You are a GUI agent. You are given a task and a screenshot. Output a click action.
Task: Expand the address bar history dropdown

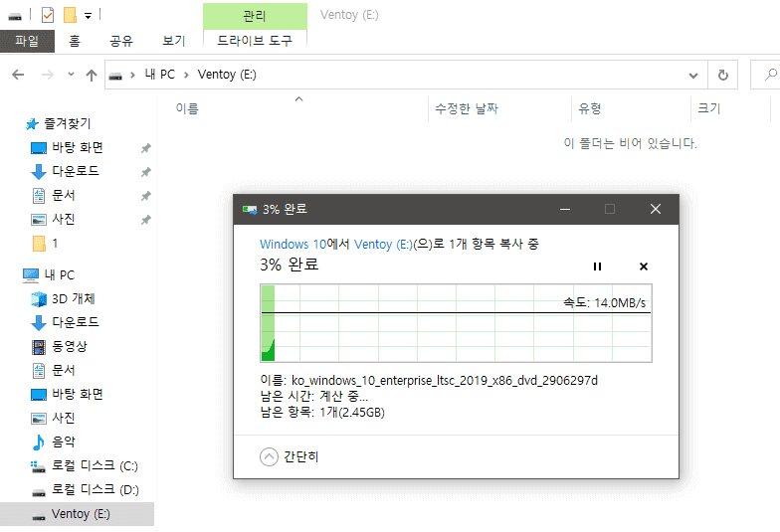click(x=692, y=76)
